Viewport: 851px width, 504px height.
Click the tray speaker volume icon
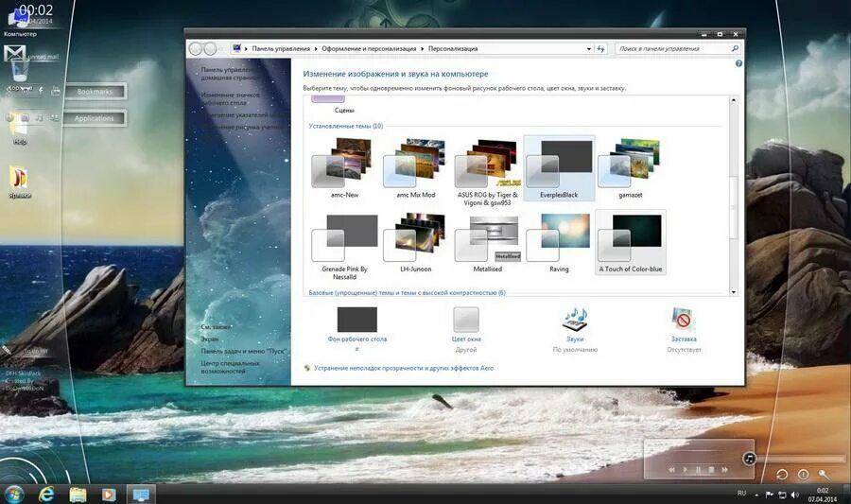point(794,495)
